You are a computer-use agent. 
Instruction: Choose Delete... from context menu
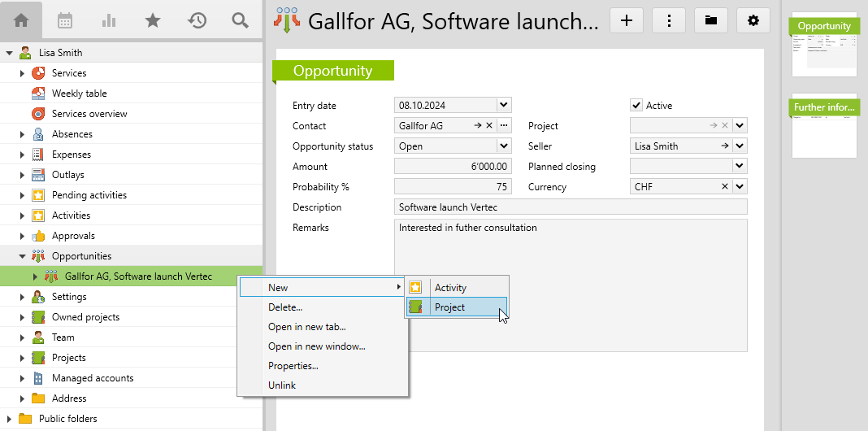pos(285,307)
